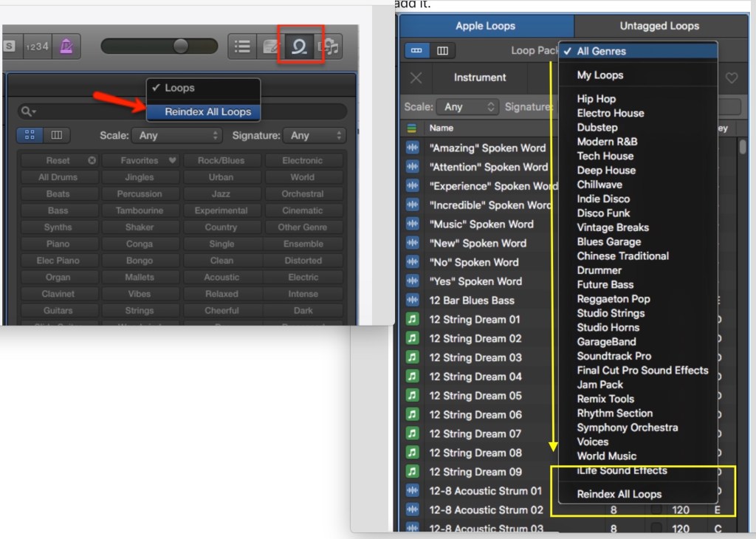Click MIDI note icon of 12 String Dream 04

coord(412,376)
